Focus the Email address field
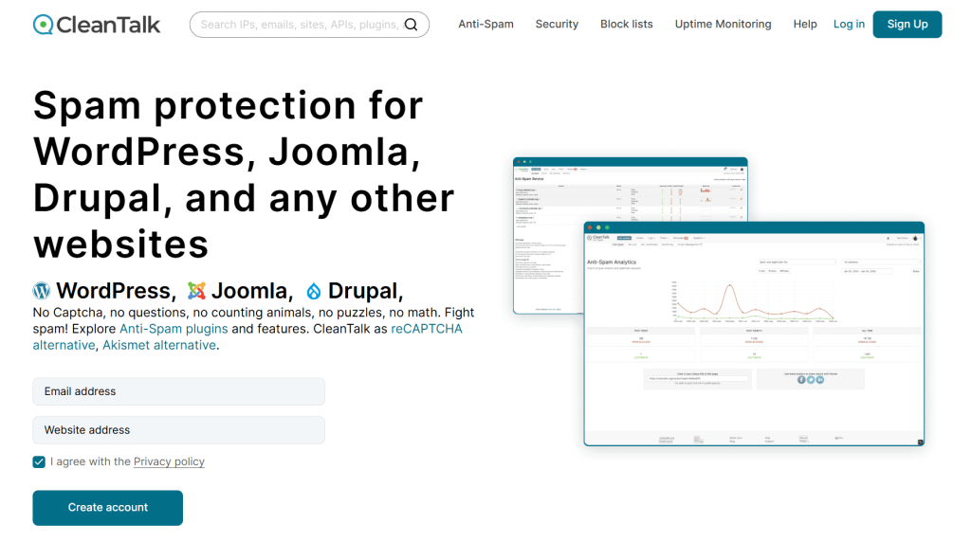This screenshot has width=971, height=560. [178, 391]
